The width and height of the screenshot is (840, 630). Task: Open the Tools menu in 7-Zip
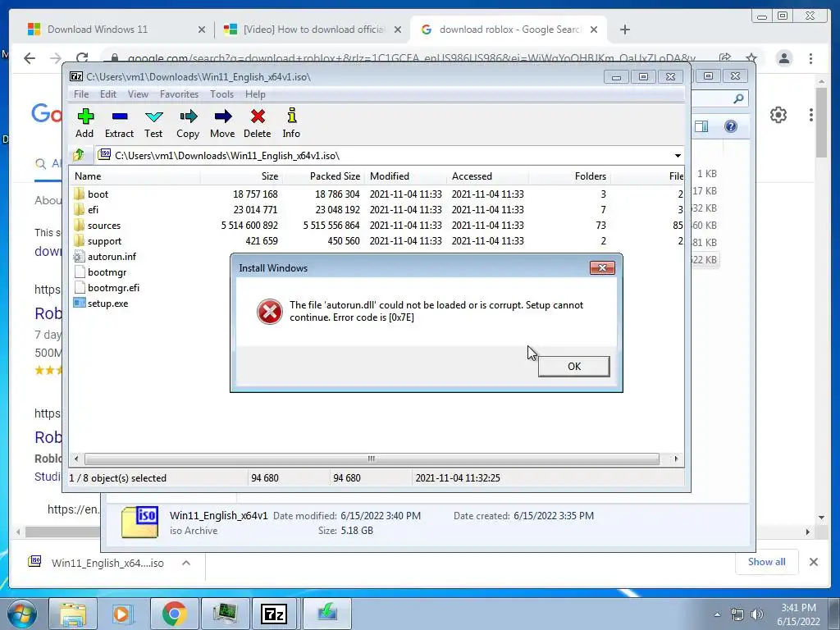(221, 94)
